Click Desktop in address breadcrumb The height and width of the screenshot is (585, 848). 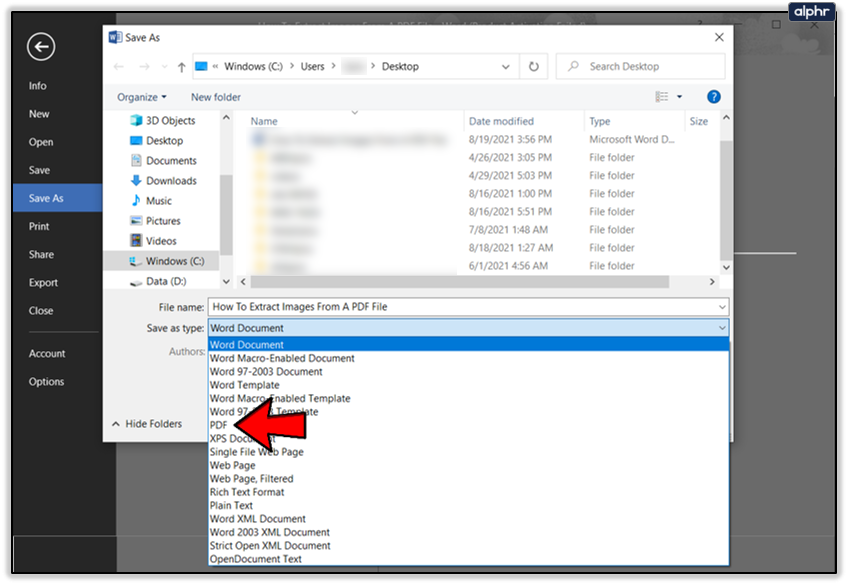pyautogui.click(x=400, y=67)
